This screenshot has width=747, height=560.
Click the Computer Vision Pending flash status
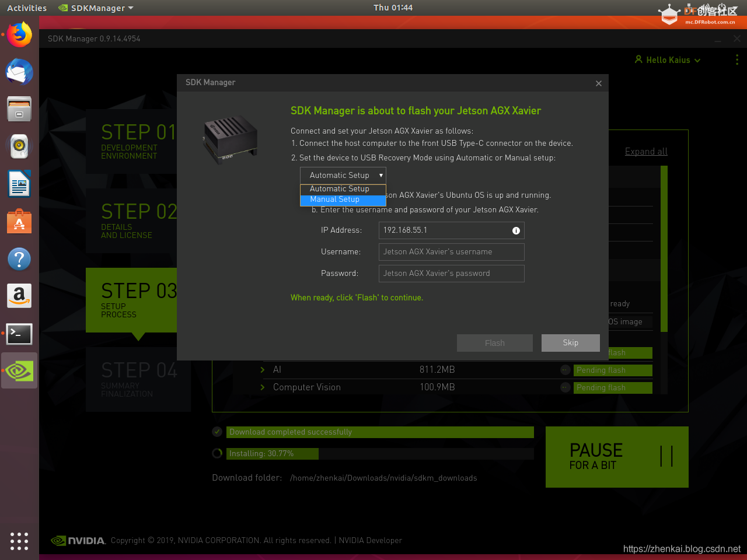[x=613, y=387]
